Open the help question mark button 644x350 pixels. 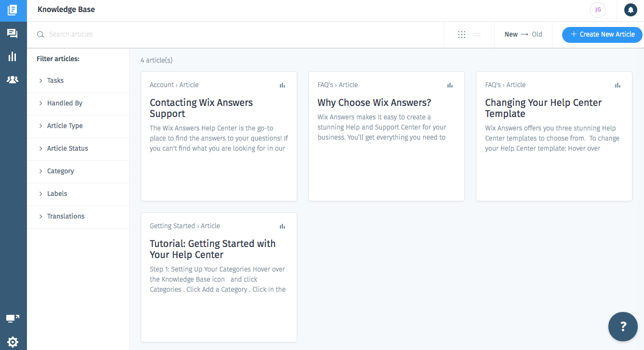[x=623, y=327]
